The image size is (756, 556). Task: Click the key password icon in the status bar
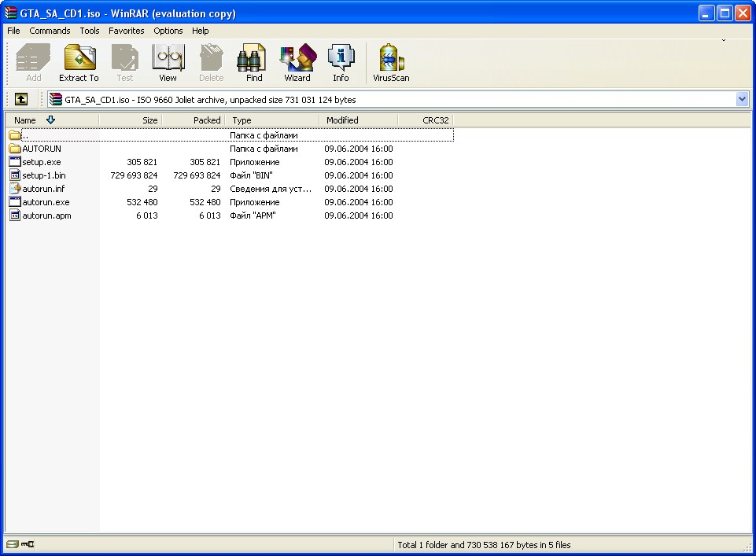click(28, 544)
